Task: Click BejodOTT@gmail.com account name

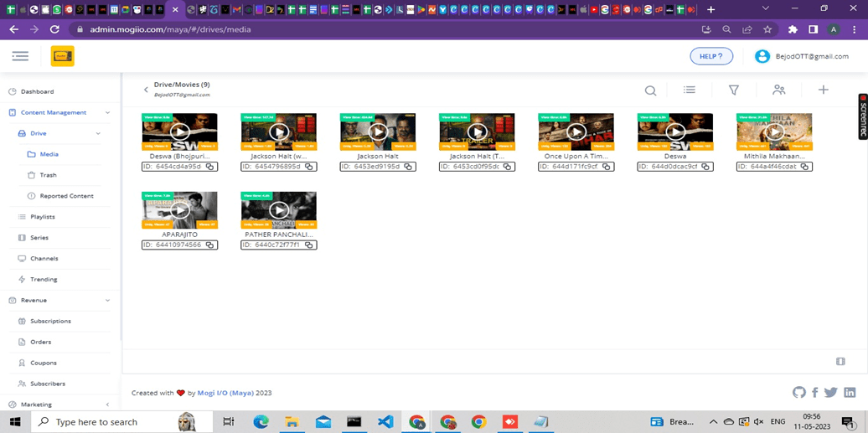Action: 812,56
